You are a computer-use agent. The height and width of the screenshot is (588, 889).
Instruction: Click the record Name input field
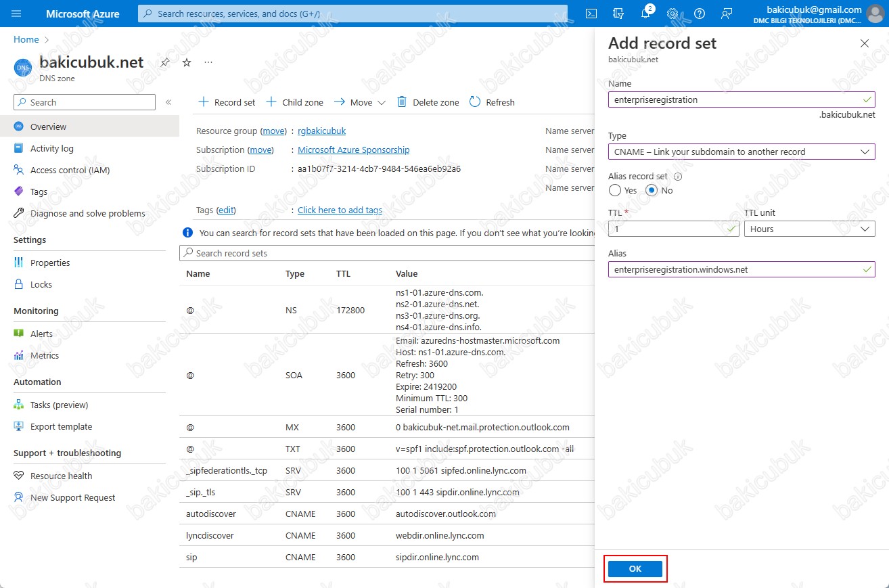click(742, 99)
